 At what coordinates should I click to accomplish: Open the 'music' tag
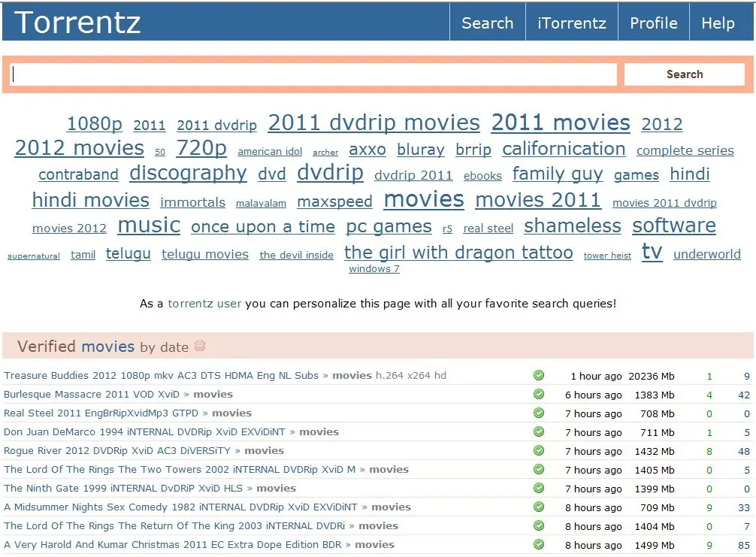click(x=149, y=226)
